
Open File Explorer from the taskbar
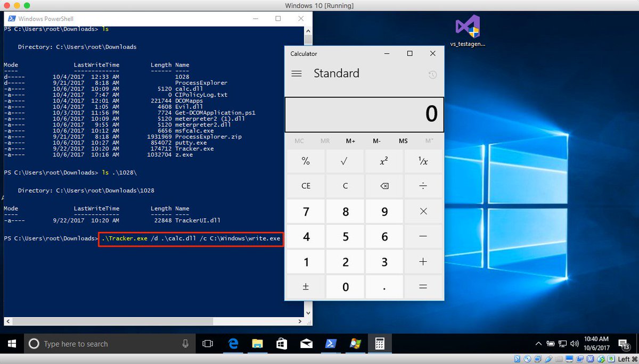pos(257,344)
